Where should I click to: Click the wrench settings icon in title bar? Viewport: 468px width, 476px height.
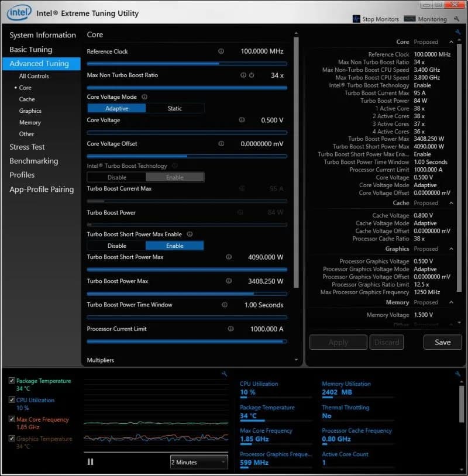tap(457, 19)
